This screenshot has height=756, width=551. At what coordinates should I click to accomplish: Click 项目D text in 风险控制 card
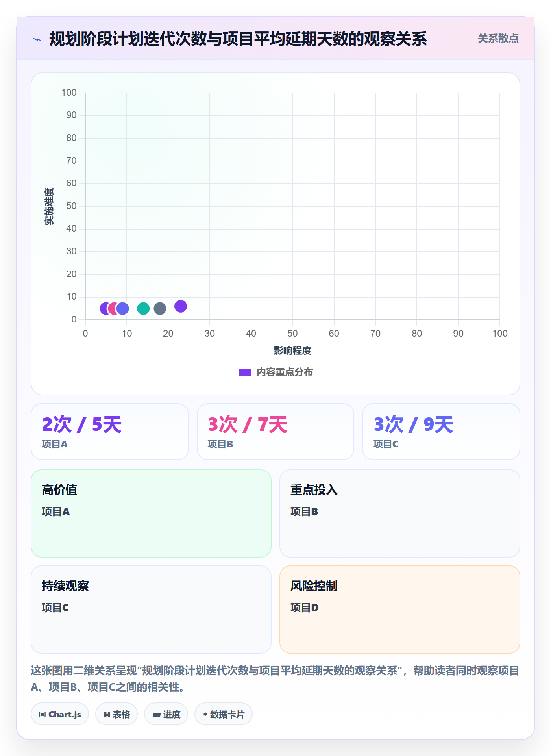[304, 608]
